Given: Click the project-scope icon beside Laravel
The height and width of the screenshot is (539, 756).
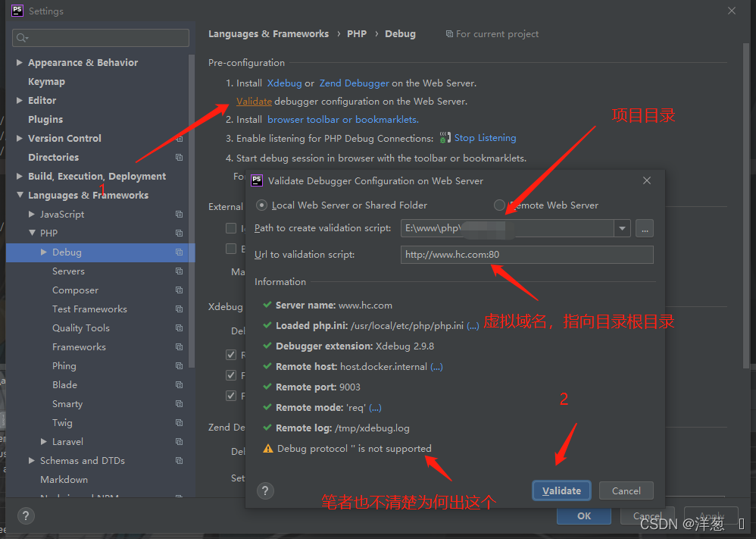Looking at the screenshot, I should click(180, 441).
